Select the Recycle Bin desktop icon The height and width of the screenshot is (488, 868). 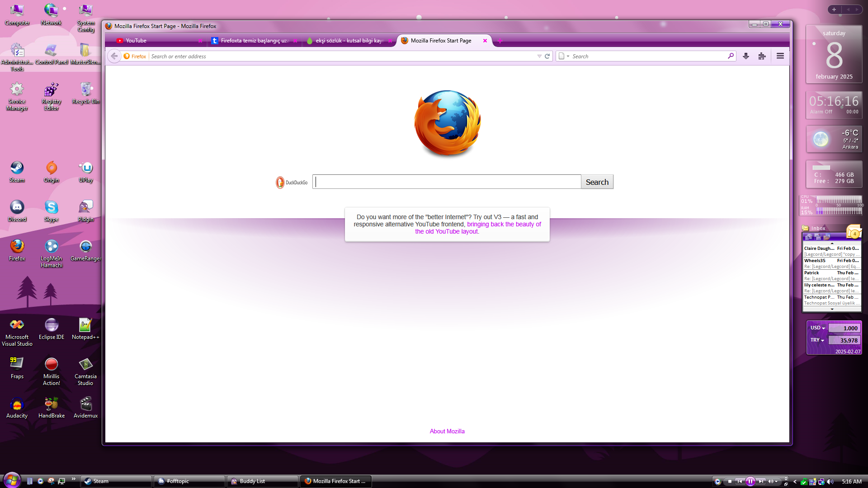coord(86,94)
